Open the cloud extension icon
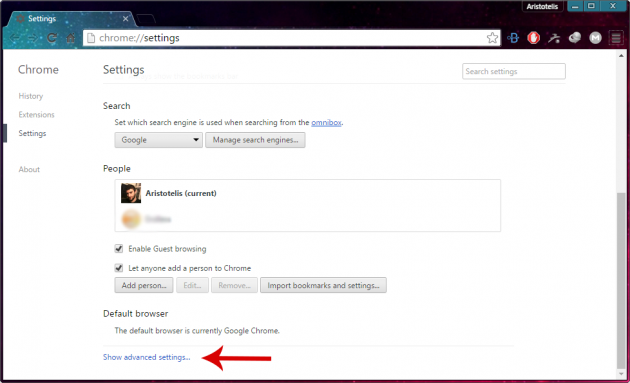The width and height of the screenshot is (630, 383). [575, 38]
